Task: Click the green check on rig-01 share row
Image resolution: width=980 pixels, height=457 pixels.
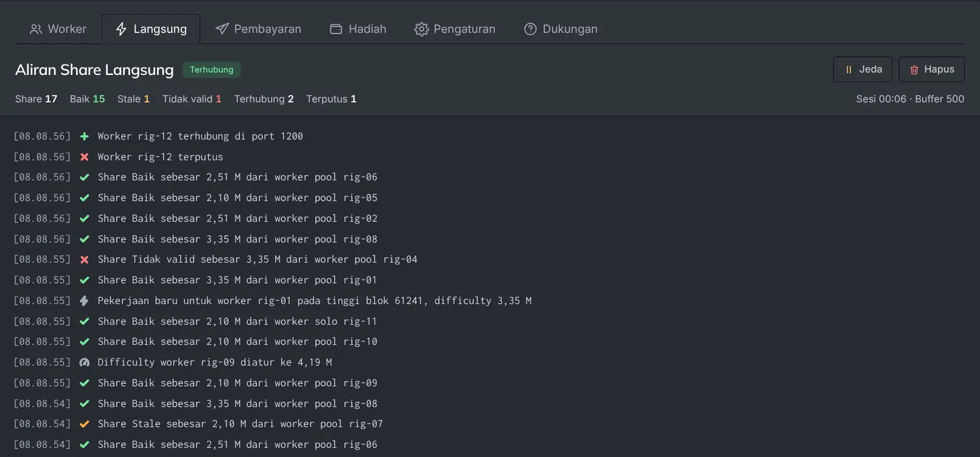Action: (85, 280)
